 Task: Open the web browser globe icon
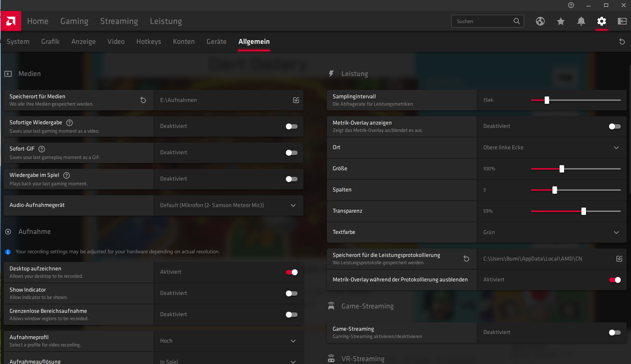pyautogui.click(x=540, y=21)
